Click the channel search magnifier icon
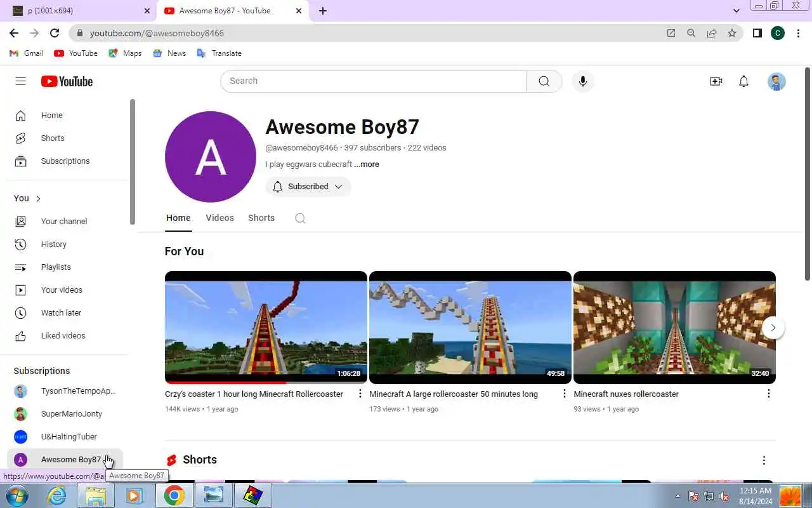Viewport: 812px width, 508px height. 300,218
